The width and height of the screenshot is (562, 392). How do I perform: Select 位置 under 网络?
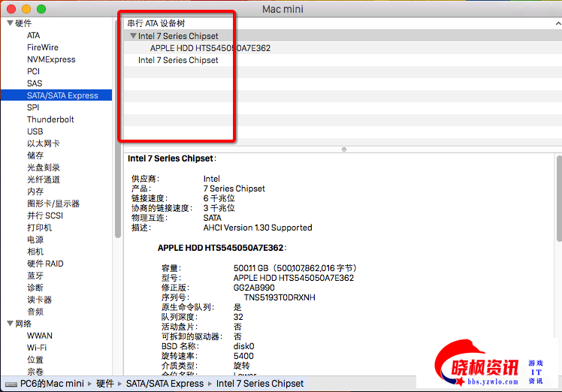pos(35,360)
